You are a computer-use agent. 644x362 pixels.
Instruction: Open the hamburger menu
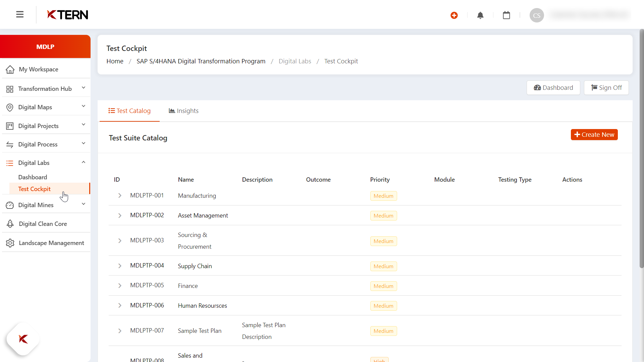pyautogui.click(x=20, y=14)
